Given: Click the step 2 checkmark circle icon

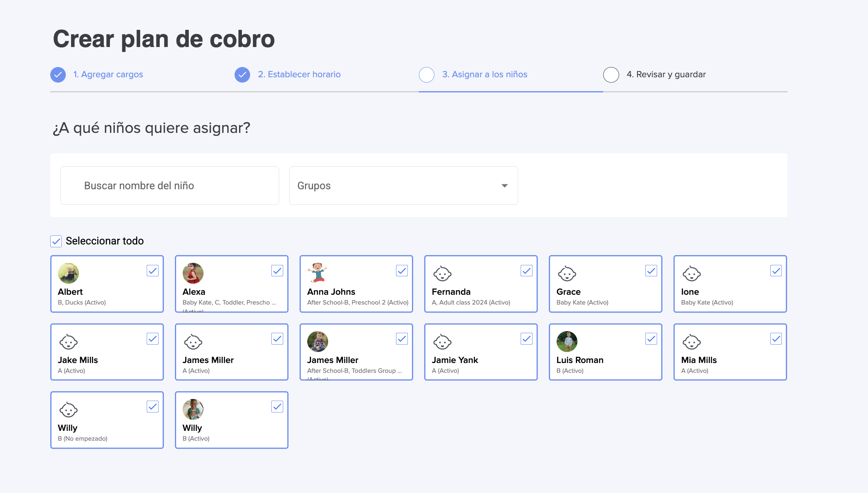Looking at the screenshot, I should click(x=242, y=74).
